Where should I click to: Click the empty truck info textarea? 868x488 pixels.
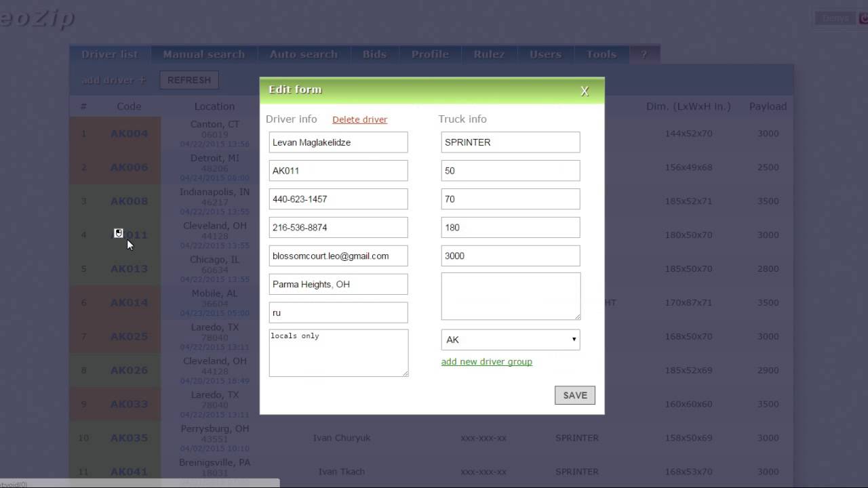pyautogui.click(x=511, y=296)
